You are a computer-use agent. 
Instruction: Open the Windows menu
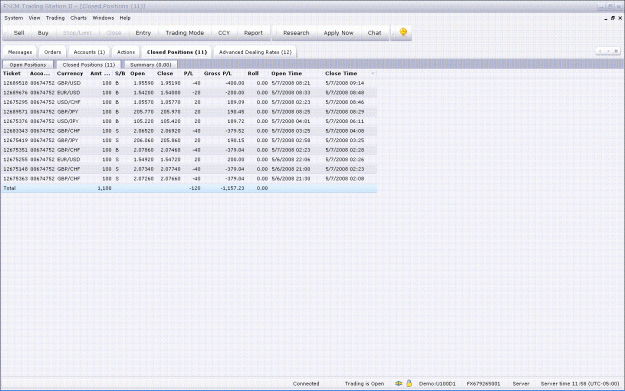(x=103, y=18)
